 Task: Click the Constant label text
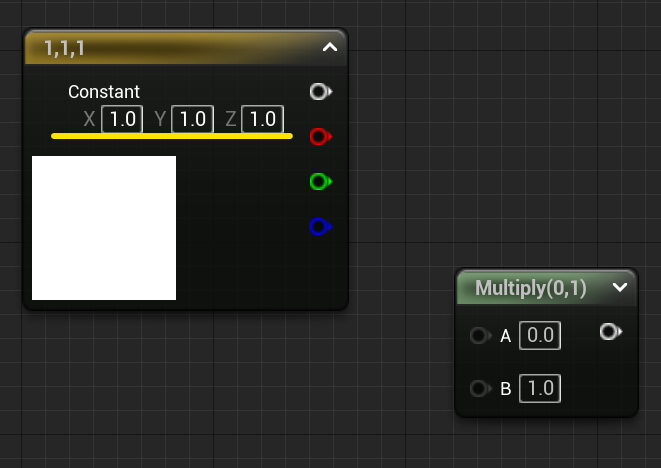pos(104,92)
